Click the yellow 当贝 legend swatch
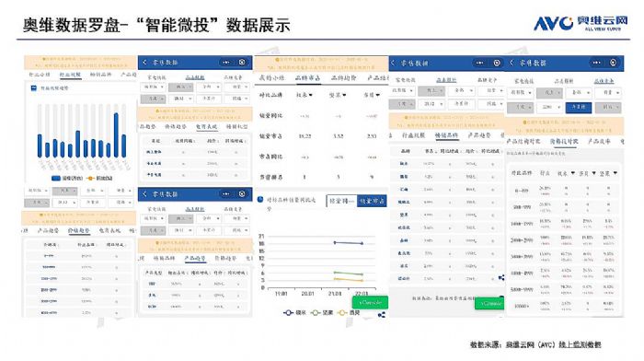The width and height of the screenshot is (644, 361). (341, 313)
